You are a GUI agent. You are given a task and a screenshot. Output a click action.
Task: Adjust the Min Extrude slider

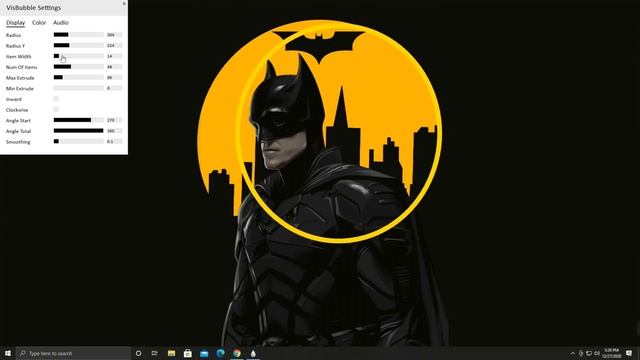[78, 88]
